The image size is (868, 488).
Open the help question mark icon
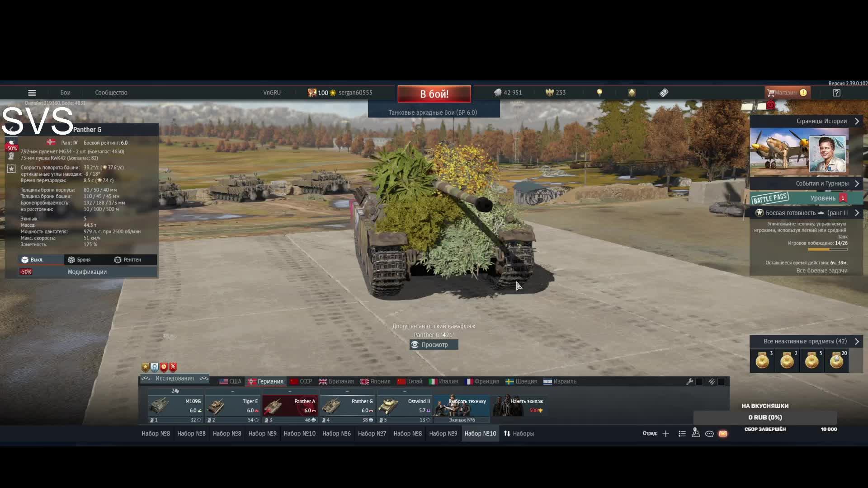(836, 93)
